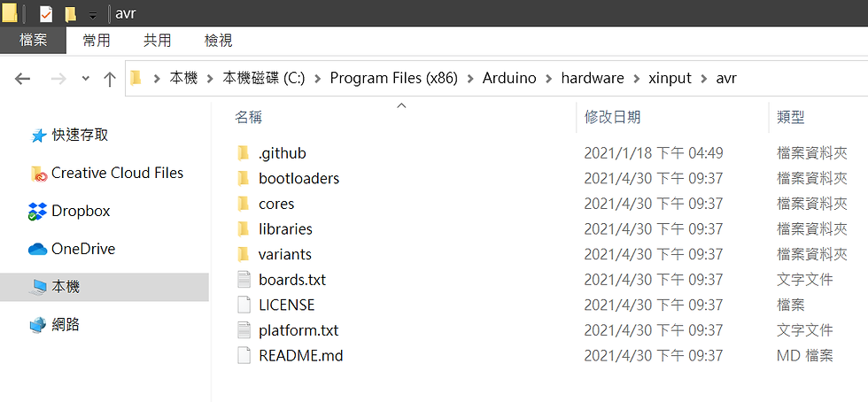Viewport: 868px width, 402px height.
Task: Select the .github folder name
Action: (x=283, y=153)
